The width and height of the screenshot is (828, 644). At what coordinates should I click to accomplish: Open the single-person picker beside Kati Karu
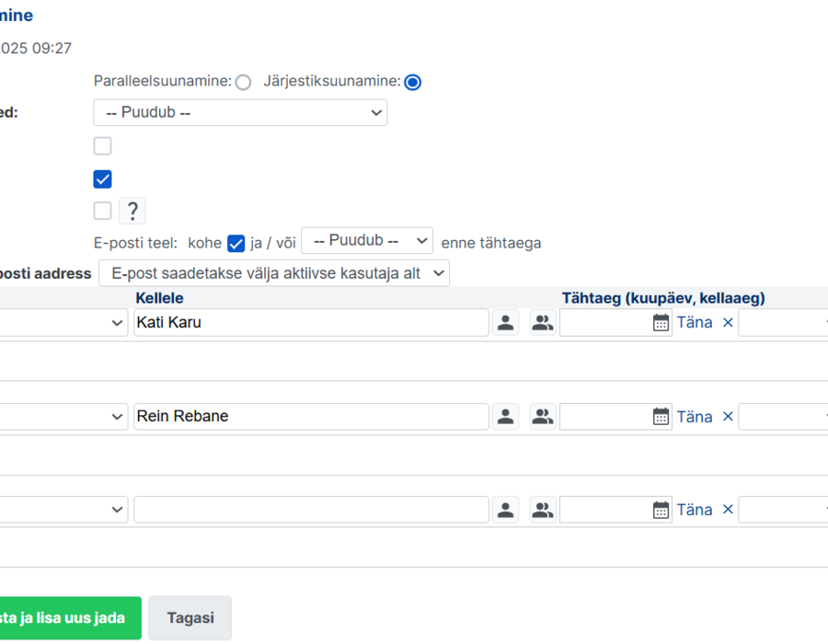pyautogui.click(x=505, y=323)
